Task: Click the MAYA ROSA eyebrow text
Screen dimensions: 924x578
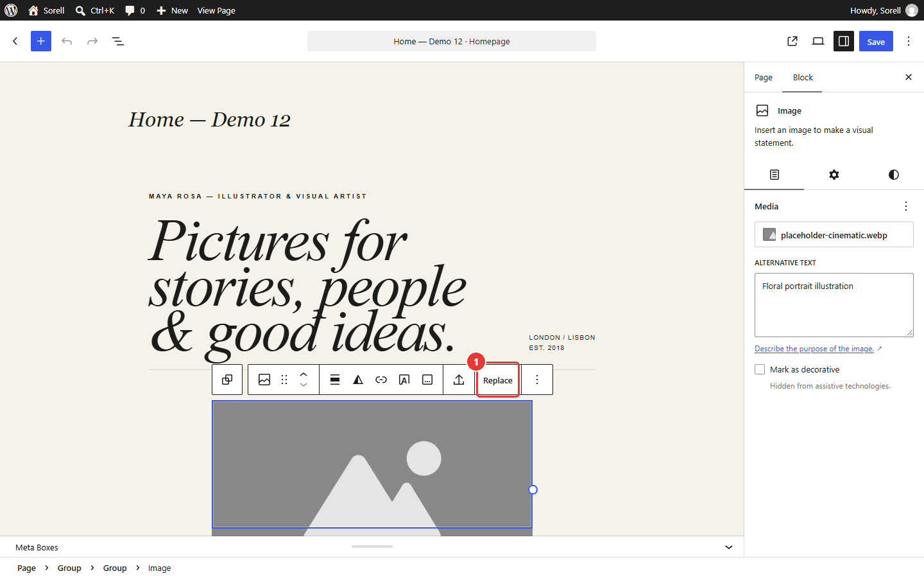Action: pyautogui.click(x=258, y=197)
